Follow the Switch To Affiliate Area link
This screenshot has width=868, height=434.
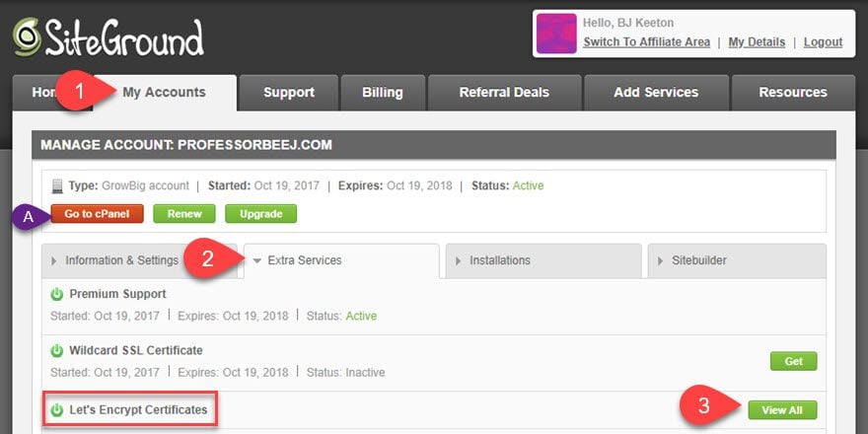(x=647, y=42)
